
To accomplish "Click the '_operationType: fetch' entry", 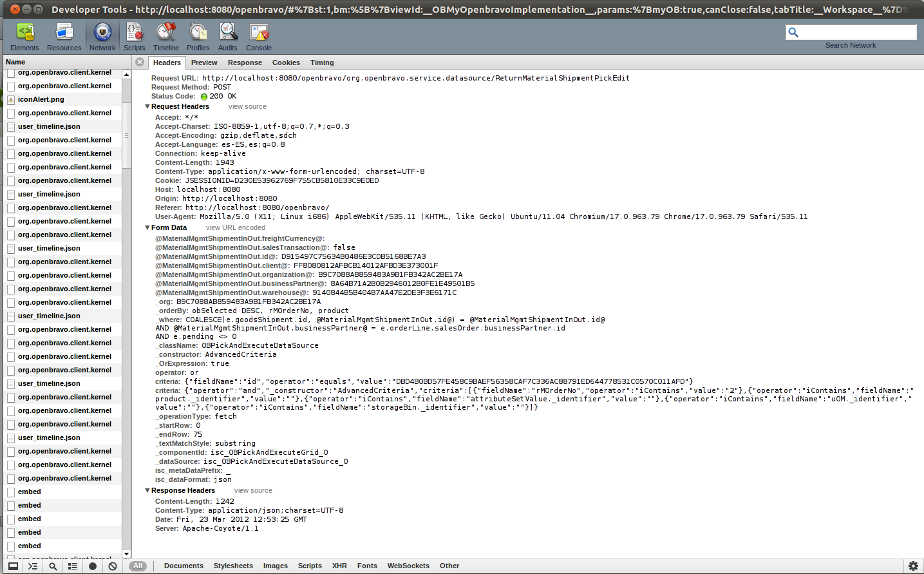I will click(x=196, y=417).
